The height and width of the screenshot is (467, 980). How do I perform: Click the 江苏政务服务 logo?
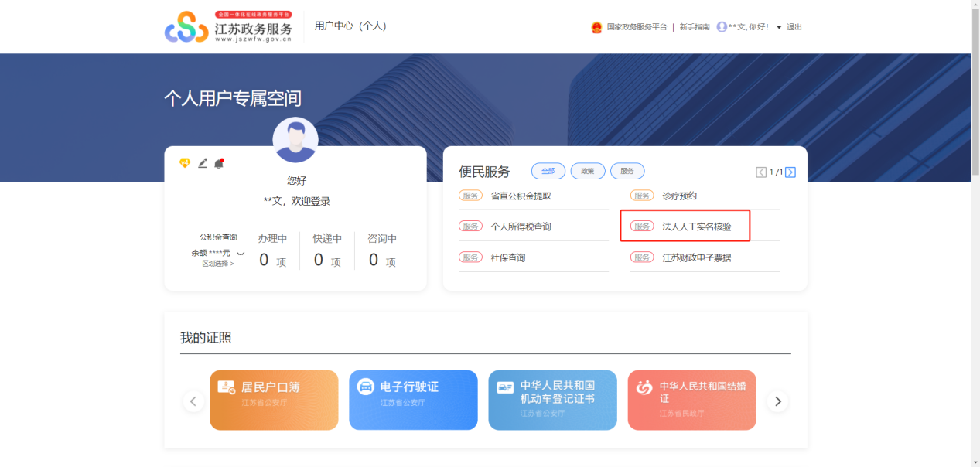click(228, 27)
